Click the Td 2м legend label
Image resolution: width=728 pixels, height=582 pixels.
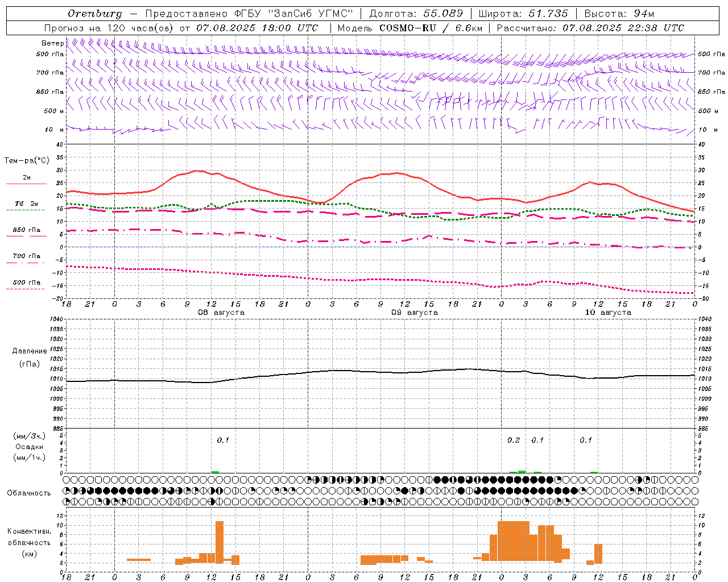[26, 203]
